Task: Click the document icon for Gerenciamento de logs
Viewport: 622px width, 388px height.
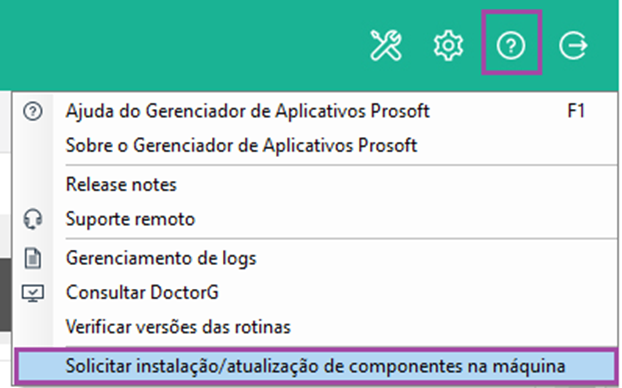Action: coord(33,259)
